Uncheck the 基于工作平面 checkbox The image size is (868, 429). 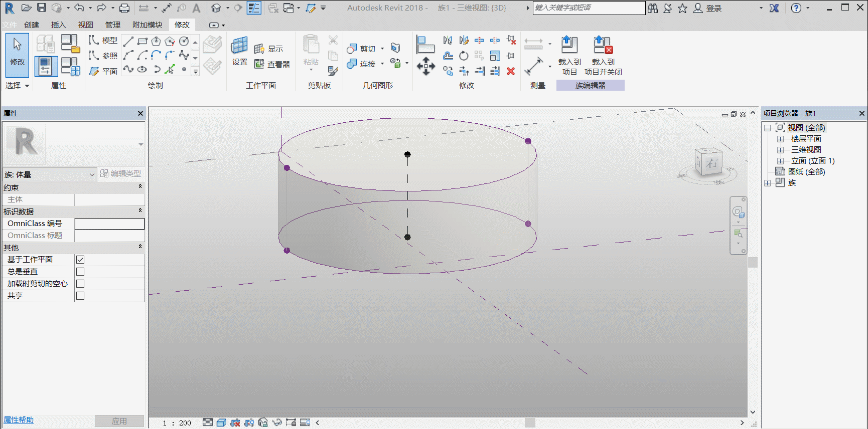[x=80, y=260]
